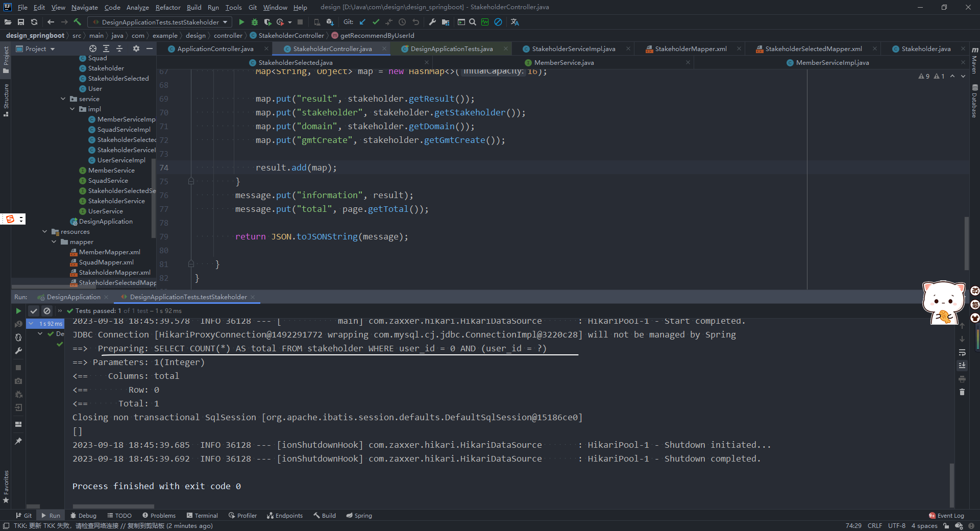This screenshot has width=980, height=531.
Task: Toggle soft-wrap in the console
Action: coord(962,352)
